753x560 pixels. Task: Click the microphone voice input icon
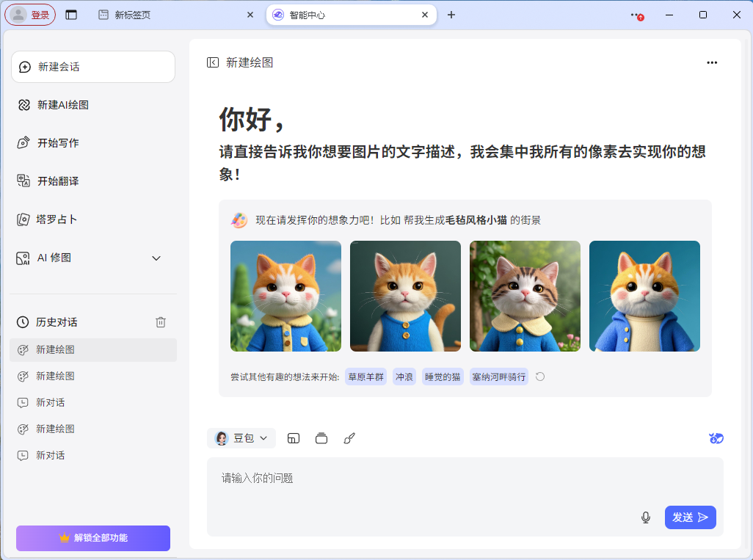click(646, 517)
